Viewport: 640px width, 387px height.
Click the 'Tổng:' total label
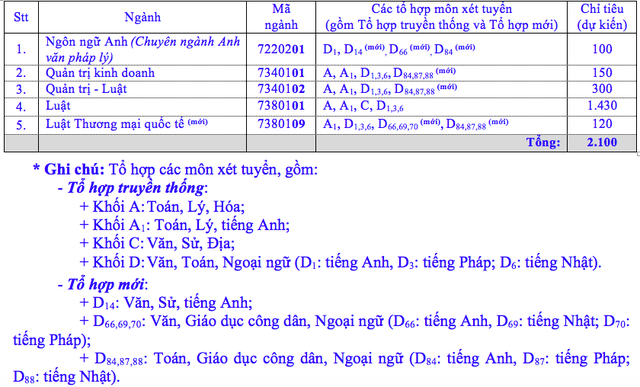pyautogui.click(x=543, y=142)
